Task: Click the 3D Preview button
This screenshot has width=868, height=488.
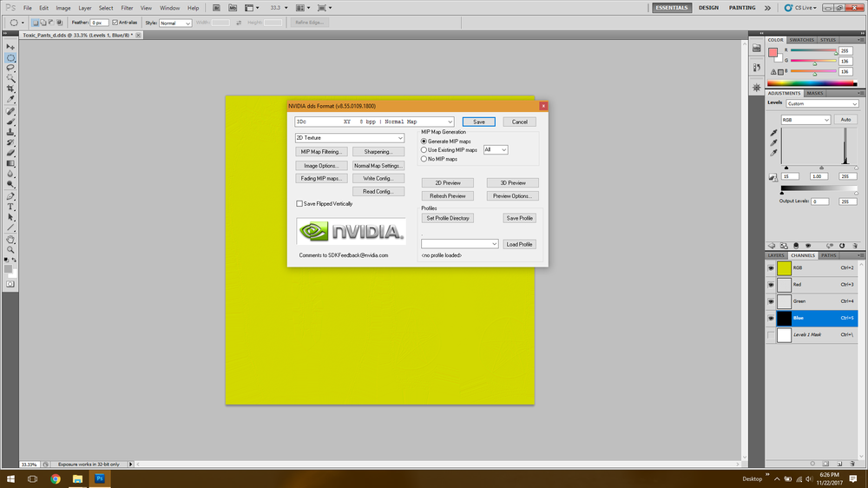Action: (x=513, y=183)
